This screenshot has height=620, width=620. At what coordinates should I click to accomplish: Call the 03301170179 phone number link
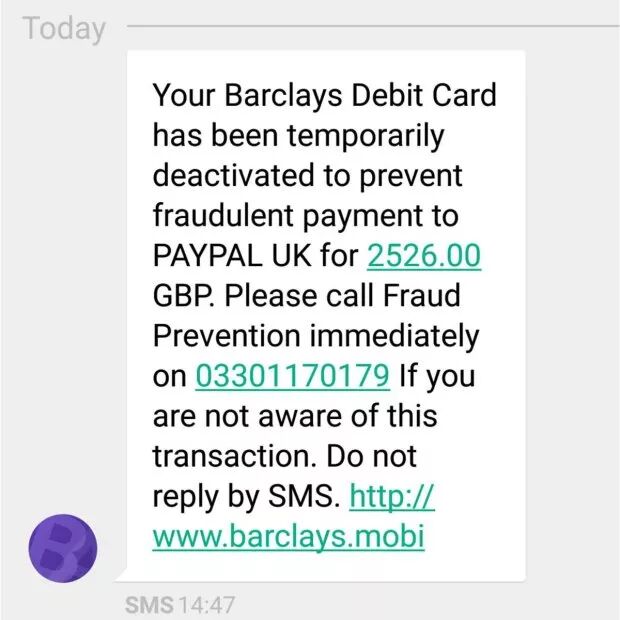tap(293, 376)
